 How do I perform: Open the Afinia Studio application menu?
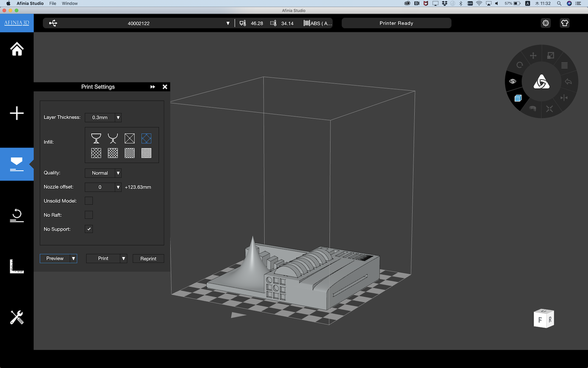(x=30, y=3)
